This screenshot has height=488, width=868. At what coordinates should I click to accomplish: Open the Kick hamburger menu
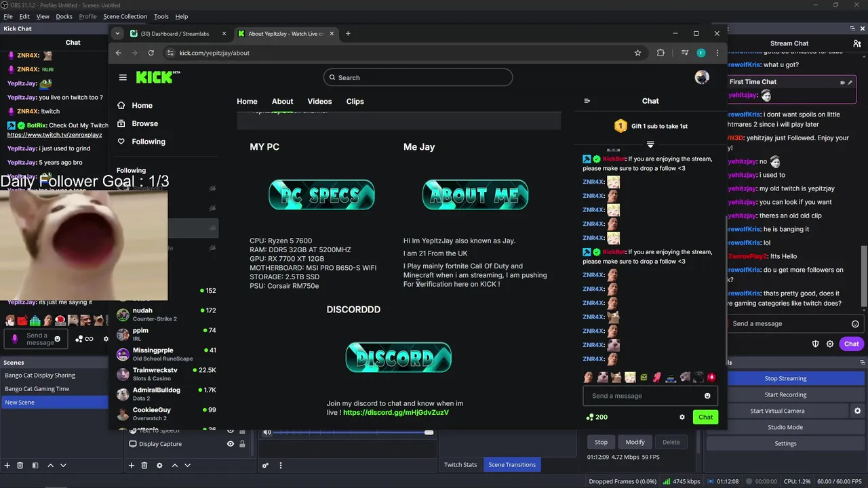123,77
